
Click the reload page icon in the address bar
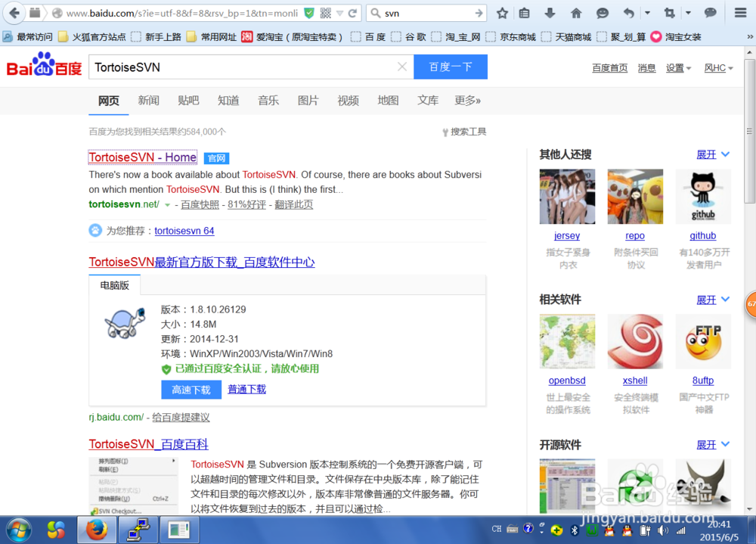click(x=352, y=14)
